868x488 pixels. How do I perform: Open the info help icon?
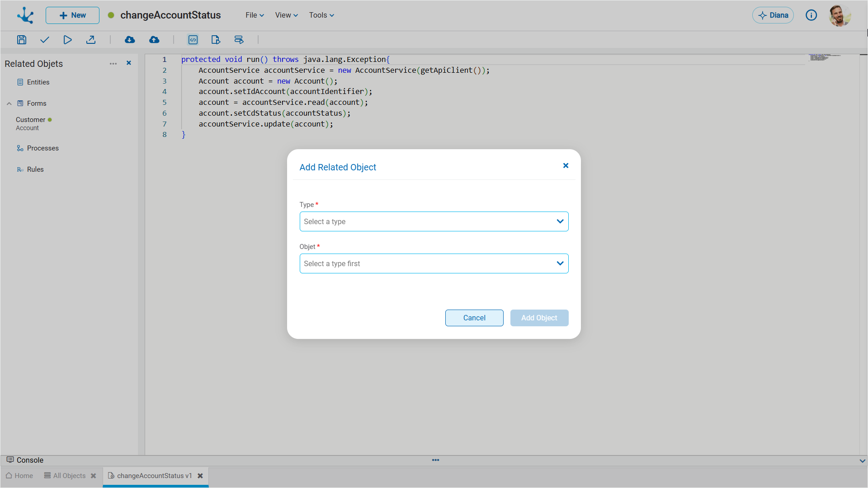click(x=811, y=15)
